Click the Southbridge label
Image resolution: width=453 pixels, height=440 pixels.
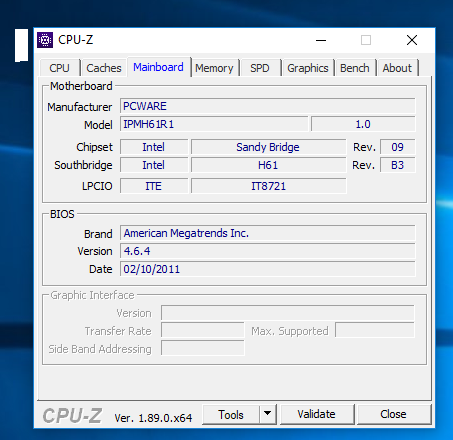click(83, 165)
